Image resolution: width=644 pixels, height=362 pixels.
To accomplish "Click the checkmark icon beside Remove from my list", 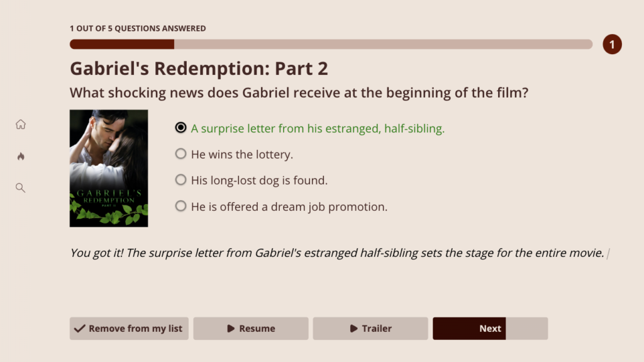I will point(80,329).
